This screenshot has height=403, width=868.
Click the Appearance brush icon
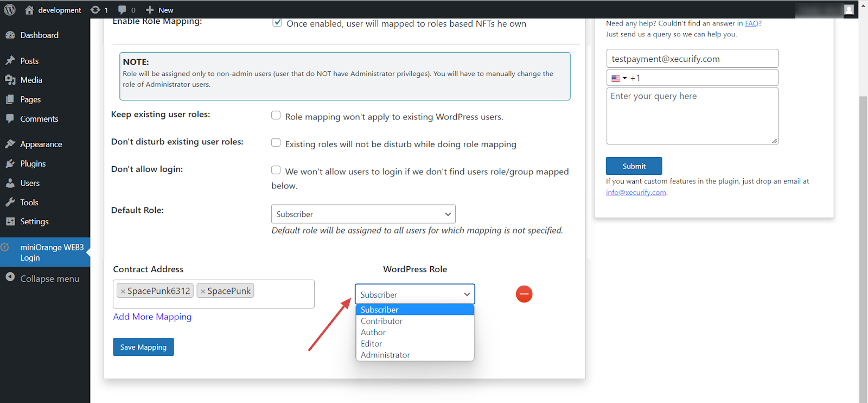[10, 144]
